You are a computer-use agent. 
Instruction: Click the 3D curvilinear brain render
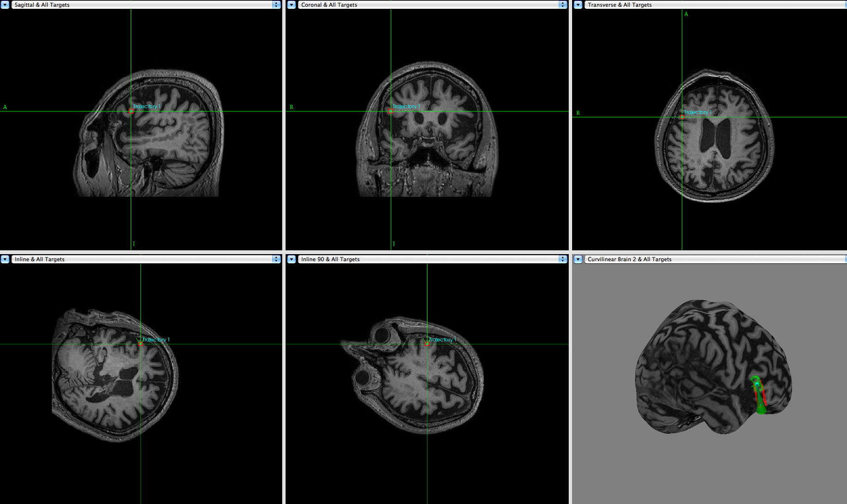714,367
